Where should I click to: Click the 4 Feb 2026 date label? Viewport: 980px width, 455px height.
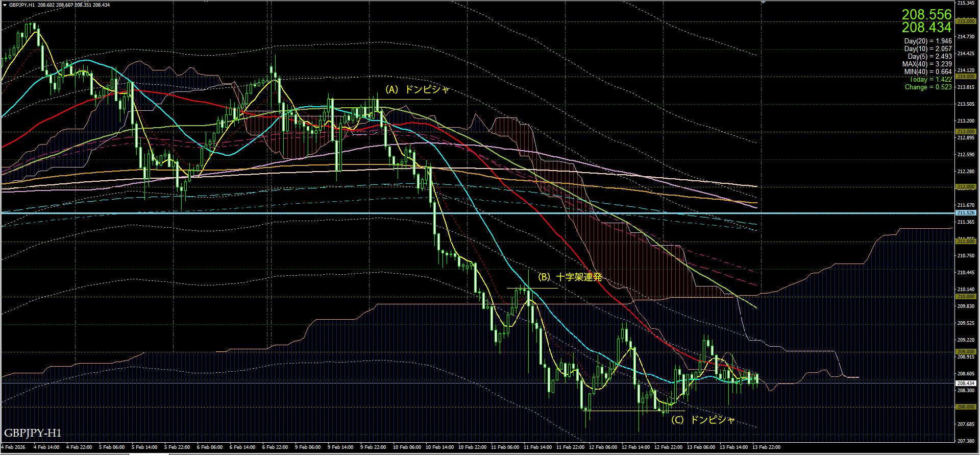pos(13,447)
